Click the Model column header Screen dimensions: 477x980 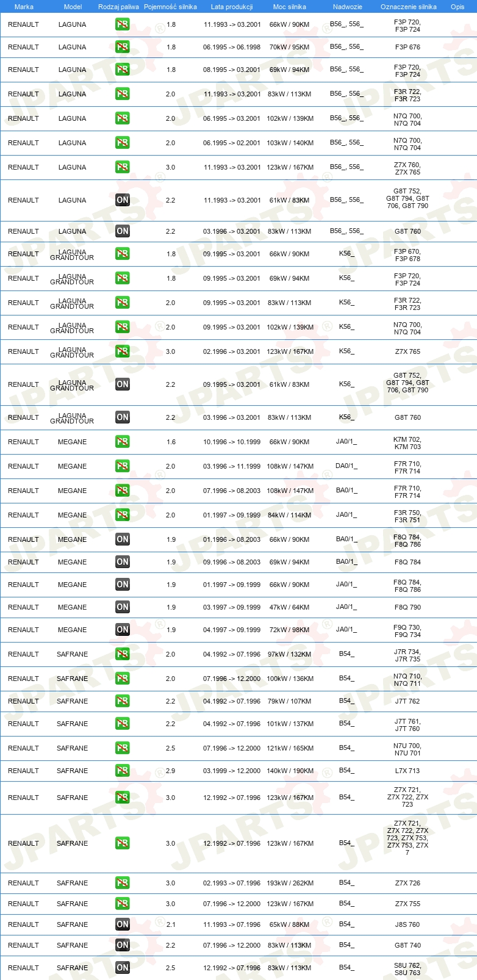(73, 7)
